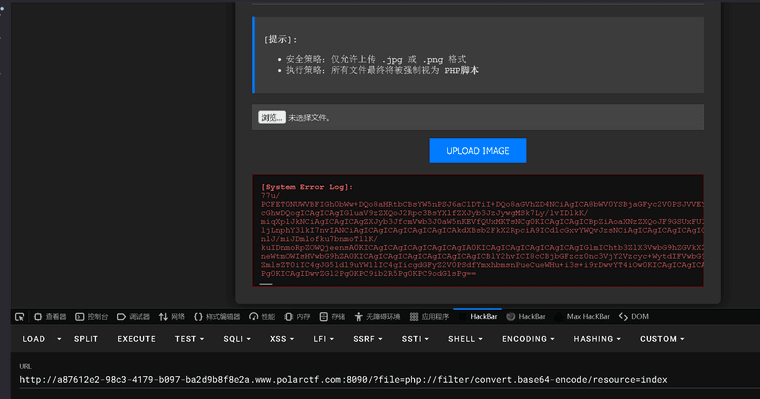Image resolution: width=760 pixels, height=399 pixels.
Task: Click the 浏览... file browse button
Action: 271,117
